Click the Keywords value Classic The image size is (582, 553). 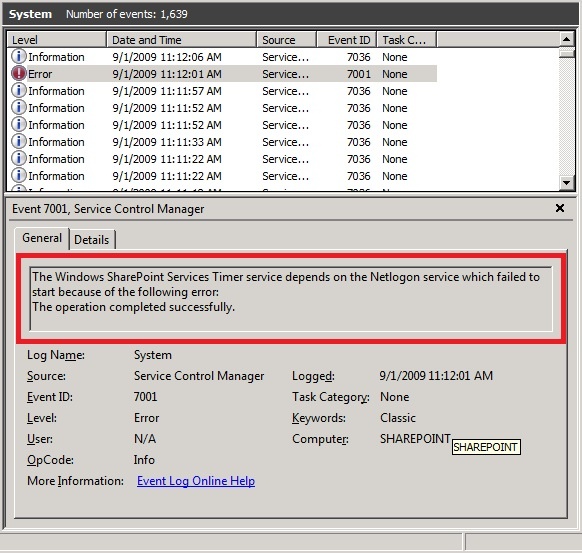[x=398, y=418]
